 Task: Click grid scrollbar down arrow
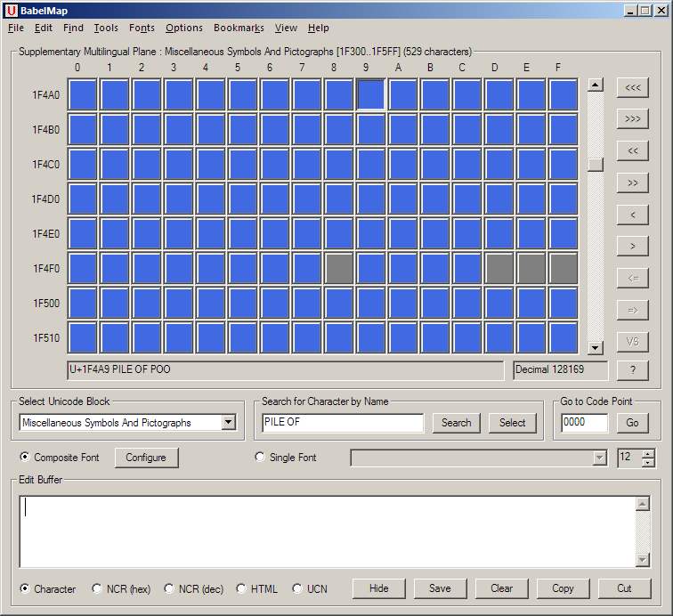[596, 348]
